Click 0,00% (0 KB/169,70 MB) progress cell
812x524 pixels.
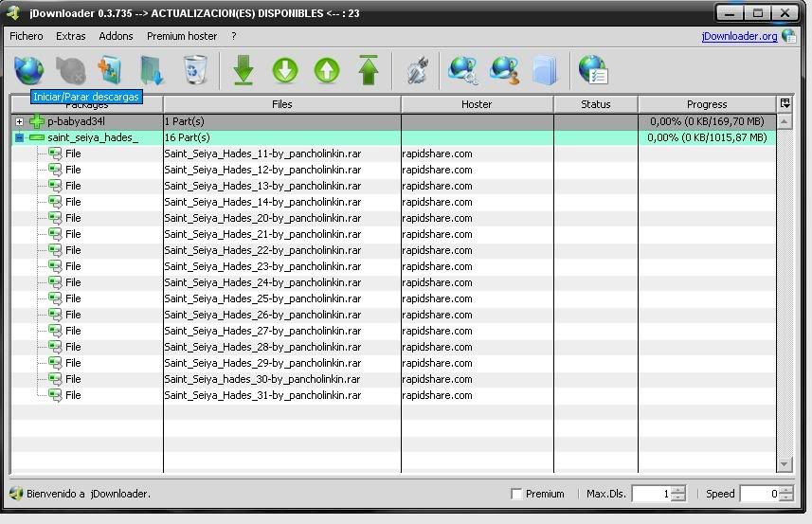[x=707, y=121]
